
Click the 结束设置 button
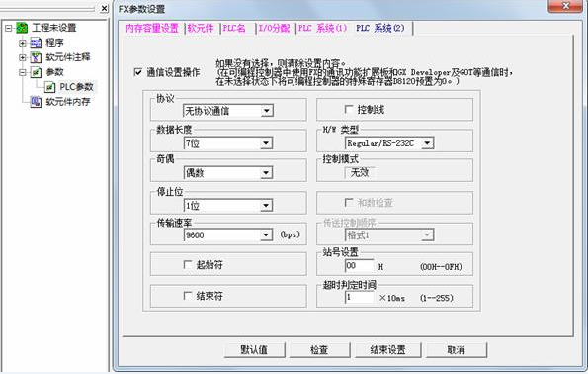(x=387, y=350)
